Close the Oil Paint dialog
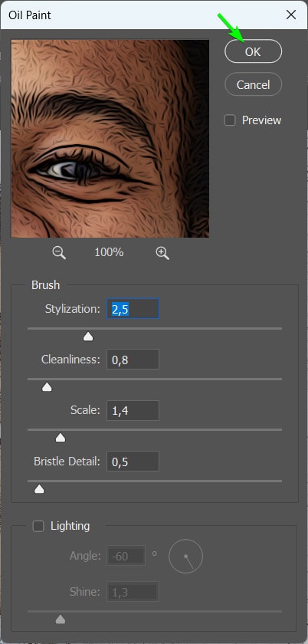The height and width of the screenshot is (644, 308). tap(291, 15)
